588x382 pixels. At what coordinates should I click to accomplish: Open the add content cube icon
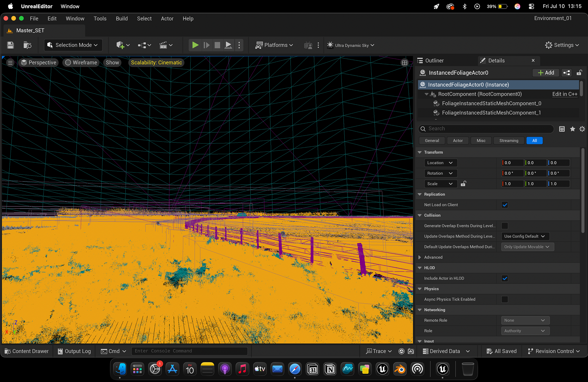[120, 45]
